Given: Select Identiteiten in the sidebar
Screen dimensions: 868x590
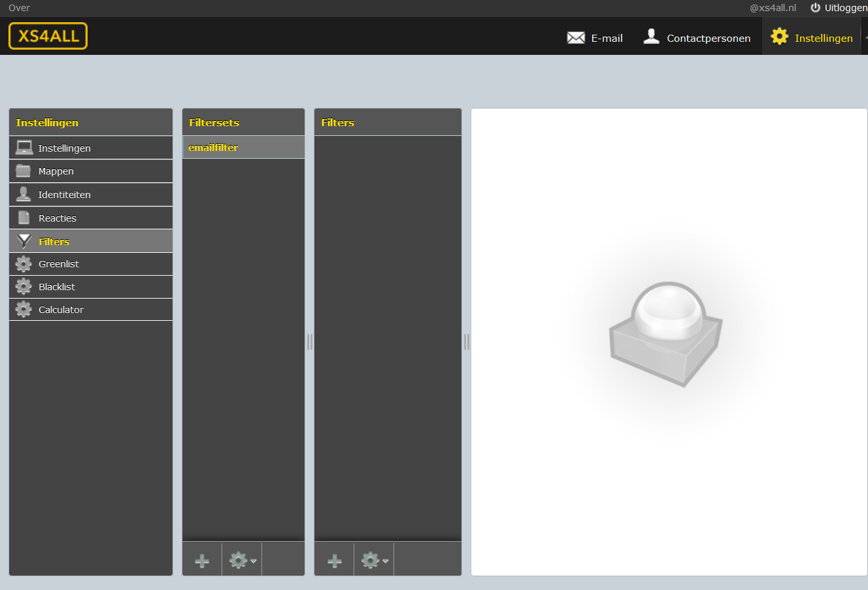Looking at the screenshot, I should 91,195.
